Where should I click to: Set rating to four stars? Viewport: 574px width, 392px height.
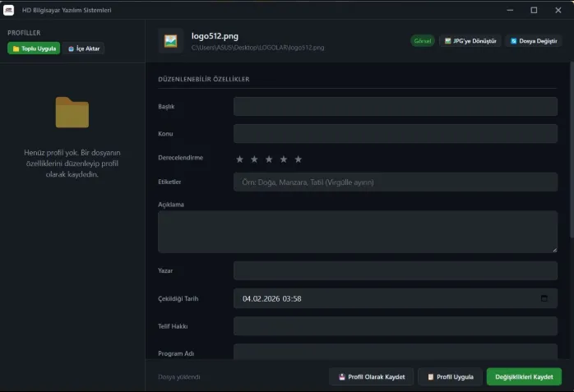284,159
